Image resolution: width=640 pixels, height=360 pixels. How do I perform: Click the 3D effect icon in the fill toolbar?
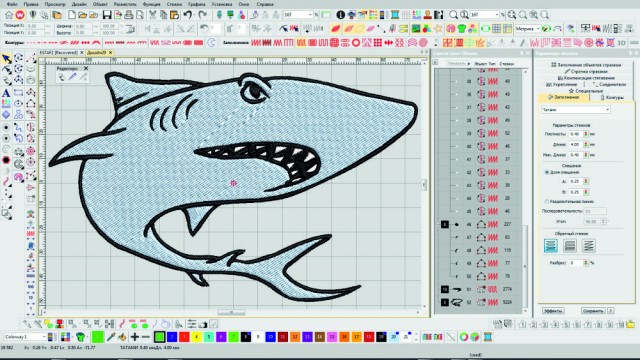[621, 42]
